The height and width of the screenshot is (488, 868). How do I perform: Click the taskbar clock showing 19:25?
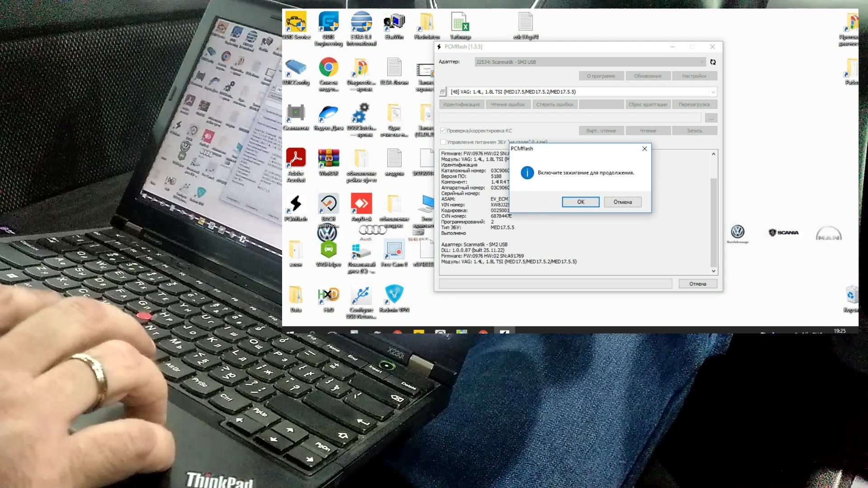840,331
